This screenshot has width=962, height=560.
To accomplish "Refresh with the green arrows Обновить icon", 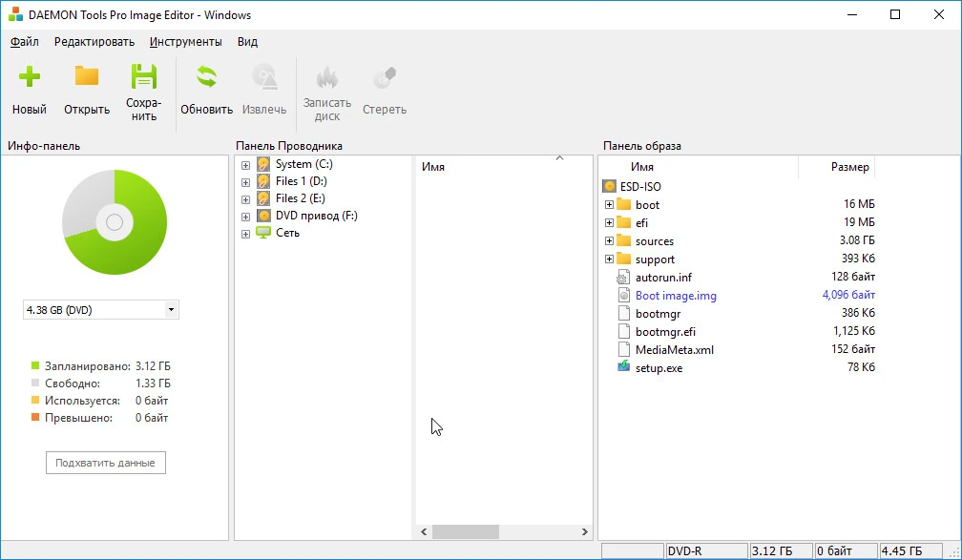I will (206, 76).
